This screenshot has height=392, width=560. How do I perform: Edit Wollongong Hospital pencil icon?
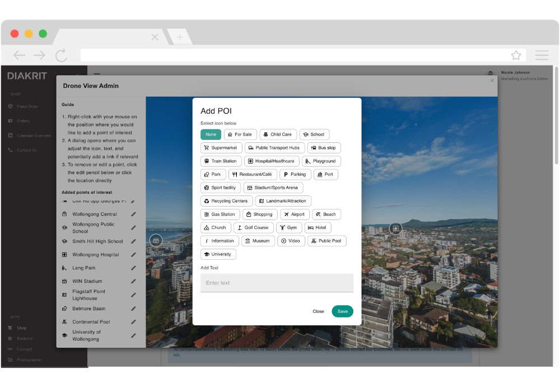(133, 255)
